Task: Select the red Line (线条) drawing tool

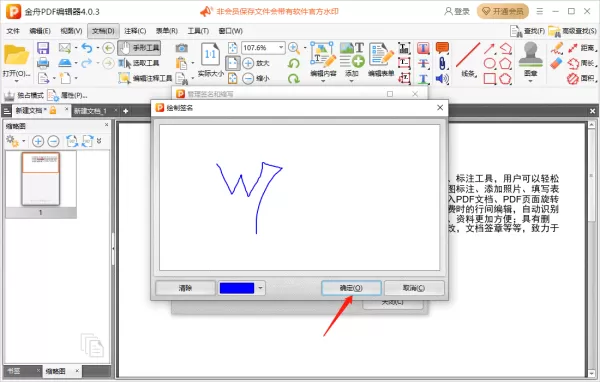Action: coord(468,56)
